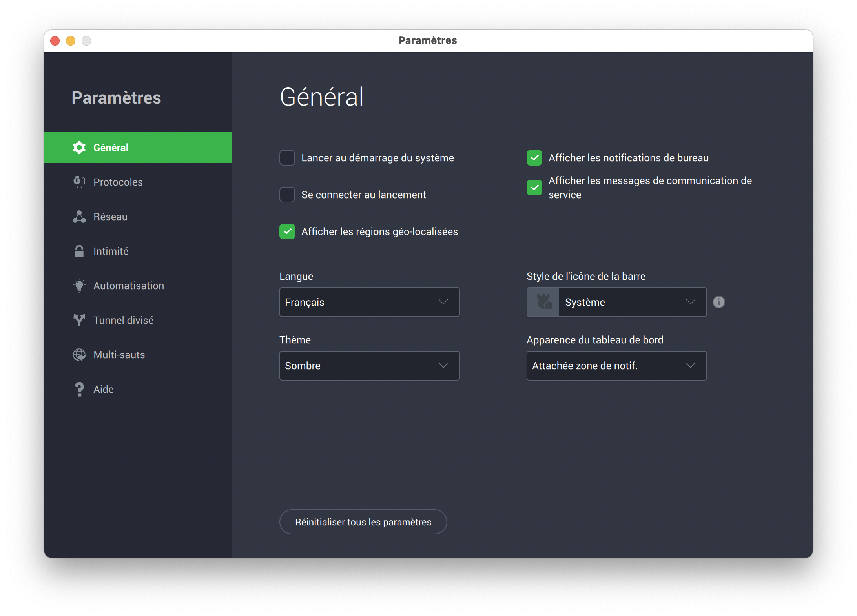Image resolution: width=857 pixels, height=616 pixels.
Task: Click the plug icon for Protocoles
Action: [79, 182]
